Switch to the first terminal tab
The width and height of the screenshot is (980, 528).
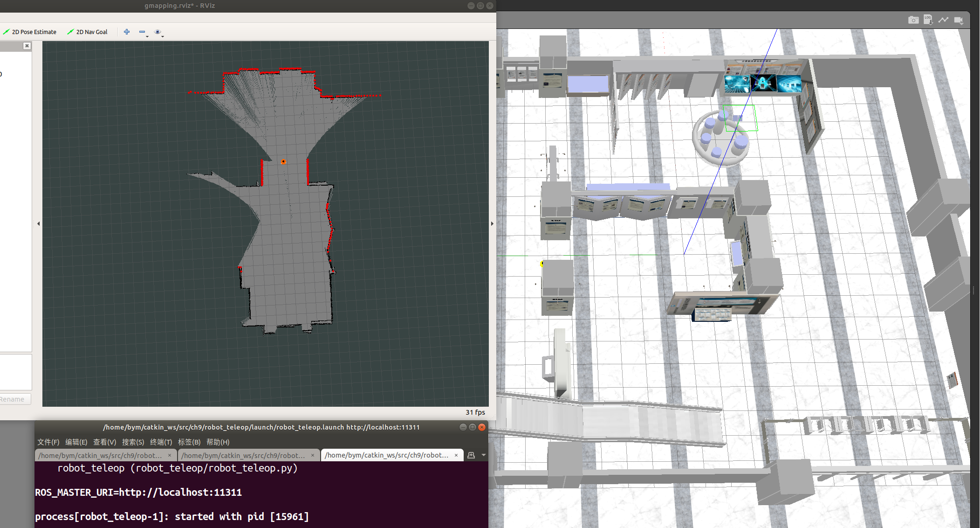pos(100,455)
